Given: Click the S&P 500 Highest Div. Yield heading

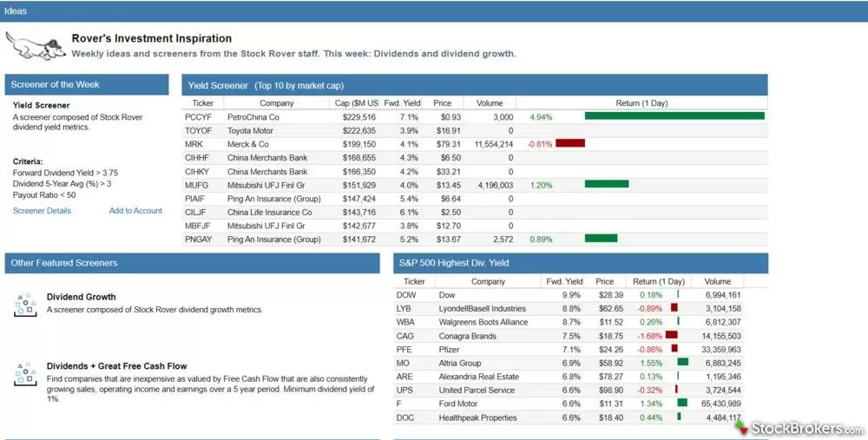Looking at the screenshot, I should point(454,263).
